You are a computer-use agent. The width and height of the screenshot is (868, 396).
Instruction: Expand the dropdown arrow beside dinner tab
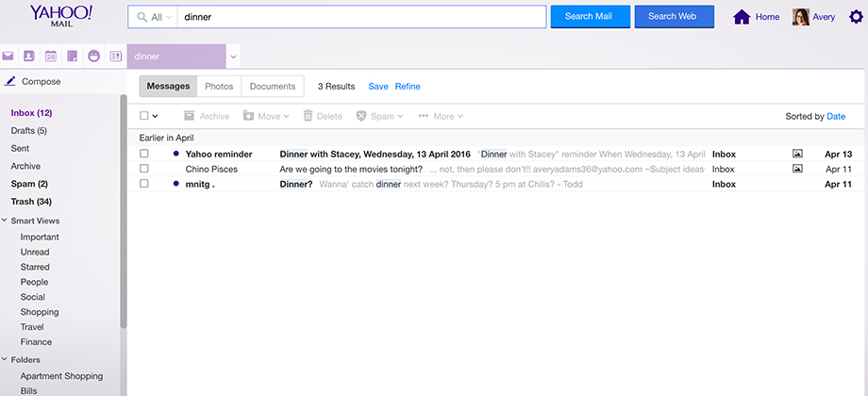pyautogui.click(x=234, y=57)
